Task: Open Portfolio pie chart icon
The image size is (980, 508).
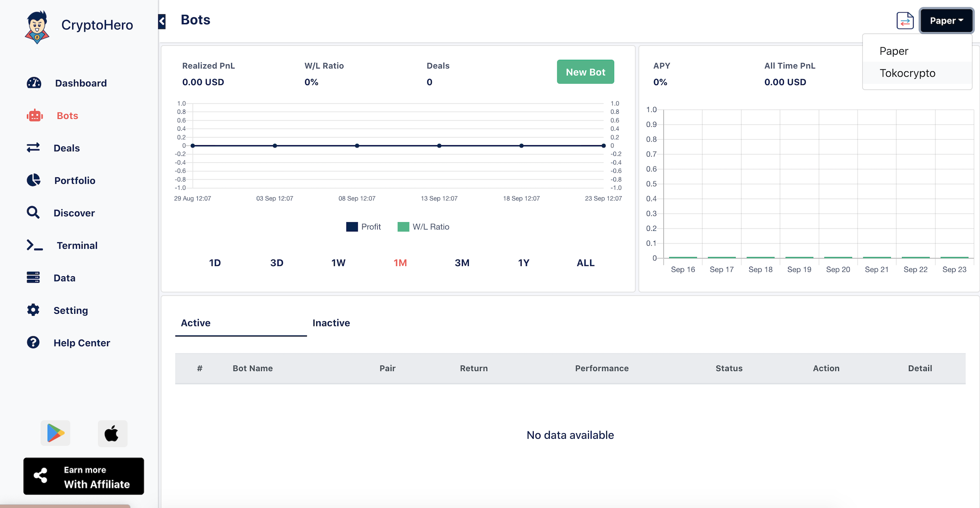Action: coord(34,180)
